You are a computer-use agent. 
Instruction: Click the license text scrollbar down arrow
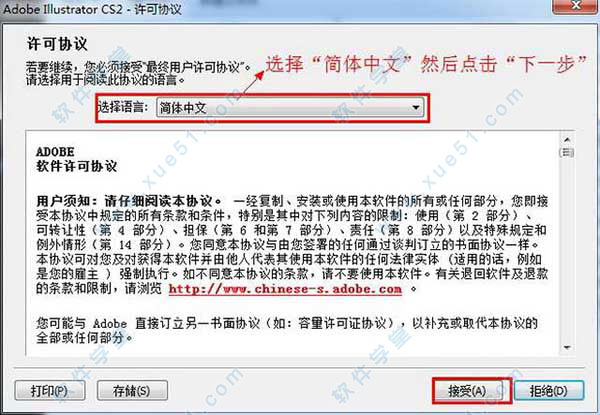[567, 347]
